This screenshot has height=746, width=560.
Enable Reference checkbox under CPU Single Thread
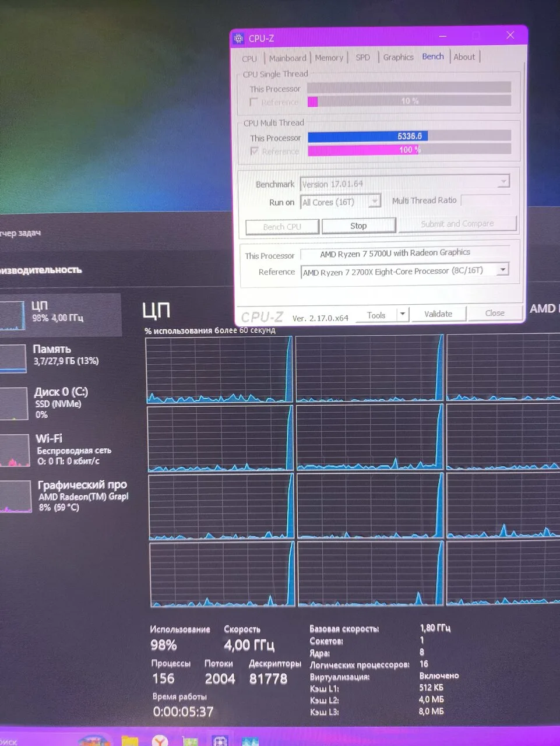click(253, 102)
